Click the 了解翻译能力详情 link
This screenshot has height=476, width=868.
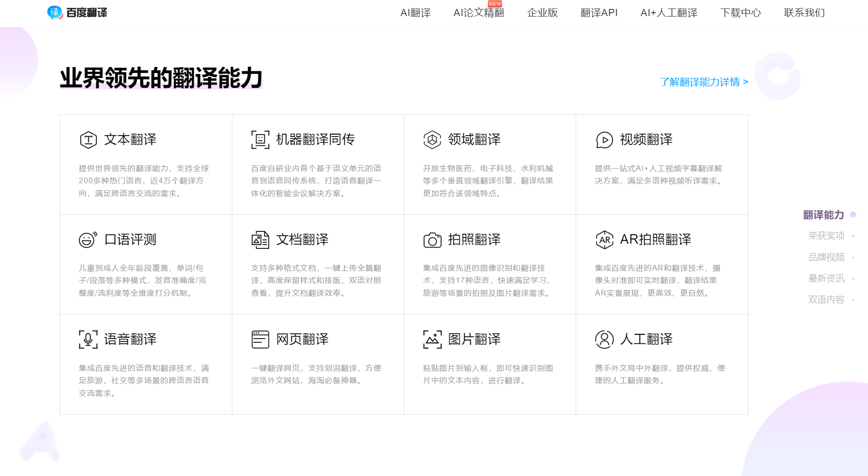pyautogui.click(x=699, y=82)
